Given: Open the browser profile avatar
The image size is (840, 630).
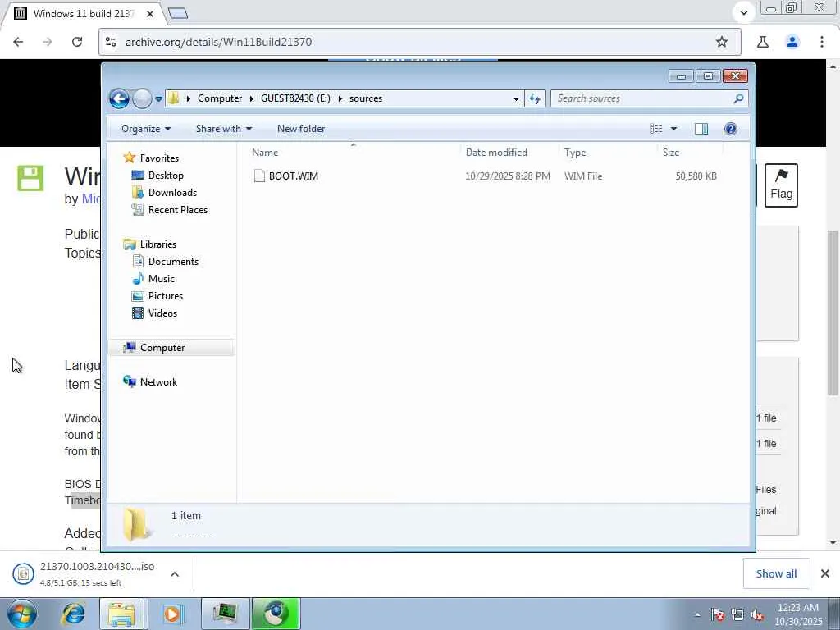Looking at the screenshot, I should click(792, 42).
